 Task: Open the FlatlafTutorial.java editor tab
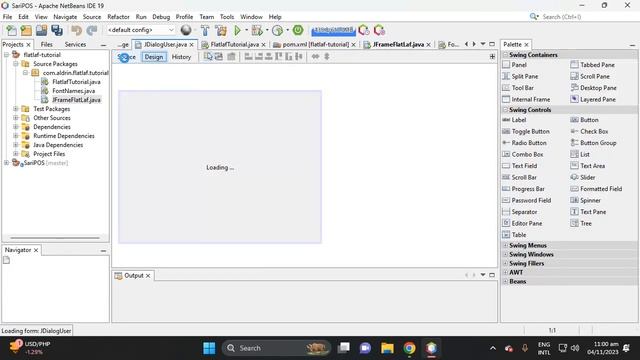234,44
